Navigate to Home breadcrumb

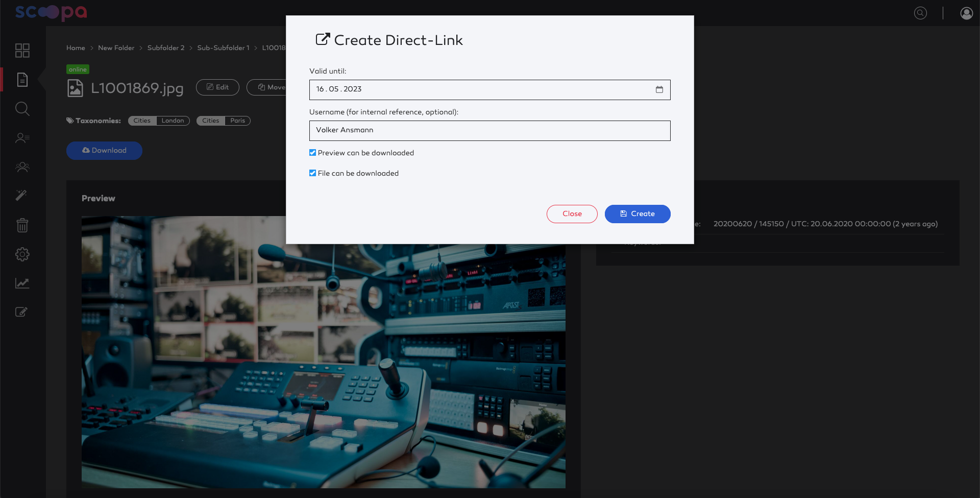pos(76,48)
